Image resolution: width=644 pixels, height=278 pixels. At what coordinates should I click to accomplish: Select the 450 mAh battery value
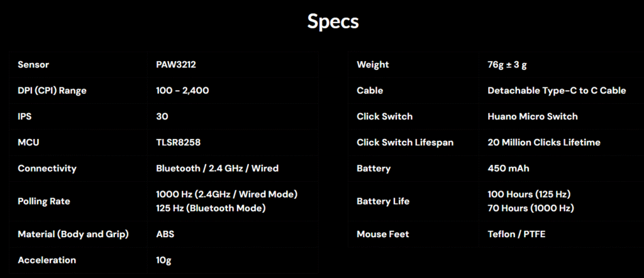point(507,169)
